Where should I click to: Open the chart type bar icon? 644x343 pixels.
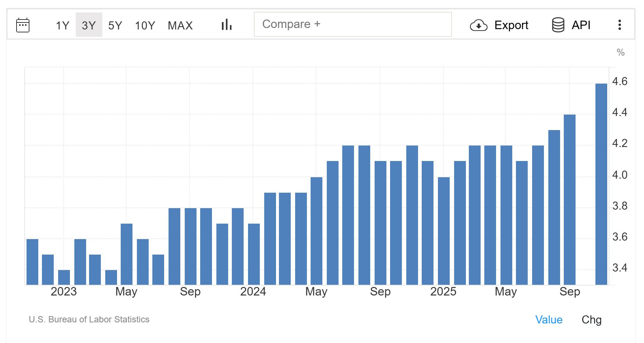[226, 25]
